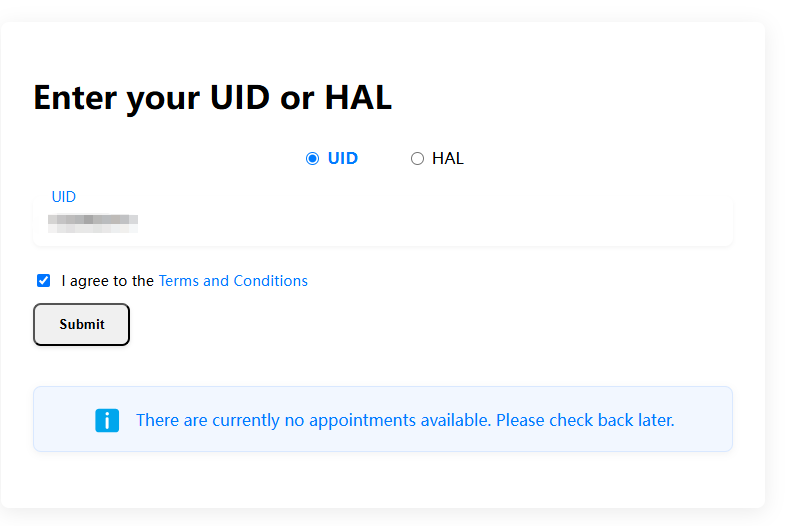Click the "I agree to the" label text
This screenshot has width=786, height=526.
pos(107,281)
